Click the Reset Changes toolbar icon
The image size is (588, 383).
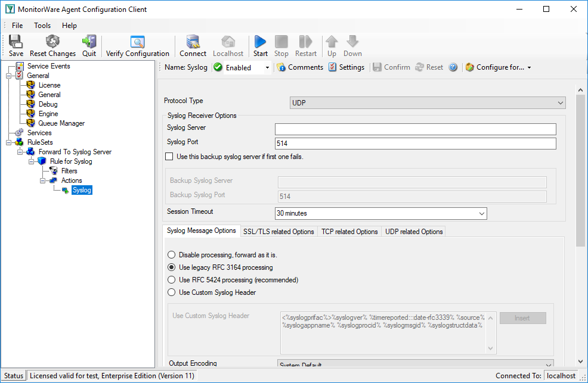[52, 46]
